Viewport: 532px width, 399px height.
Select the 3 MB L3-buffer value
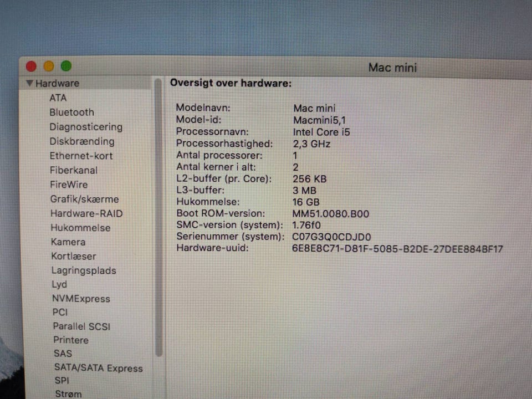304,190
